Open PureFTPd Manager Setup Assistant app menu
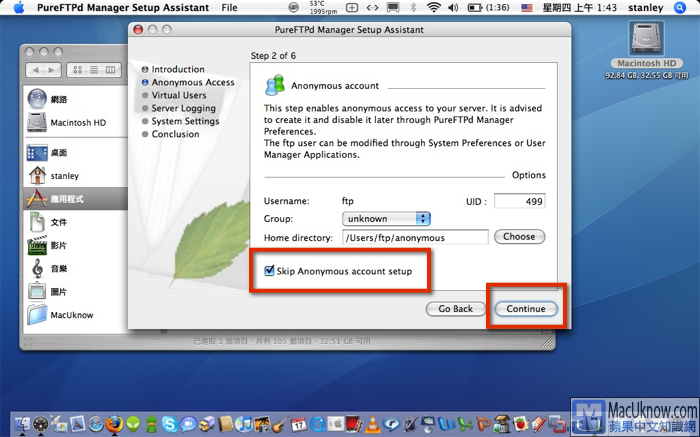700x437 pixels. click(x=123, y=8)
